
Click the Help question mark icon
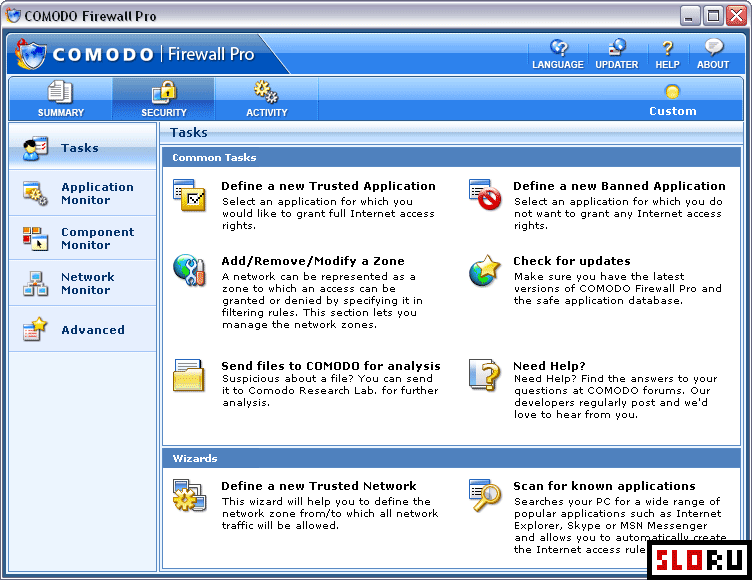tap(667, 47)
